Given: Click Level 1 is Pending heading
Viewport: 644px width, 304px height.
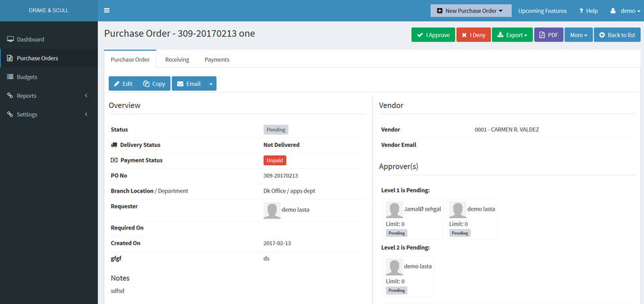Looking at the screenshot, I should (405, 190).
